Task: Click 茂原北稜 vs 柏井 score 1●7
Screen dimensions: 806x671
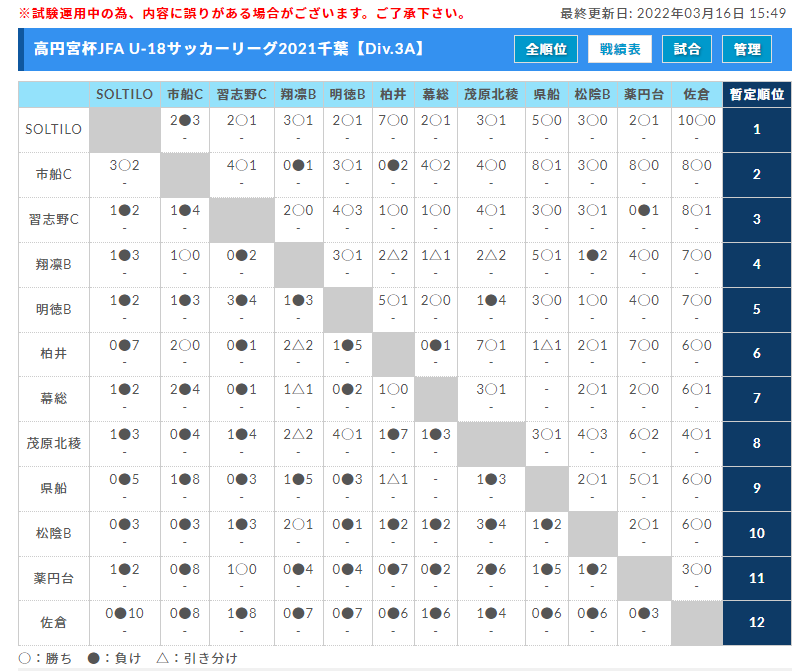Action: pyautogui.click(x=393, y=434)
